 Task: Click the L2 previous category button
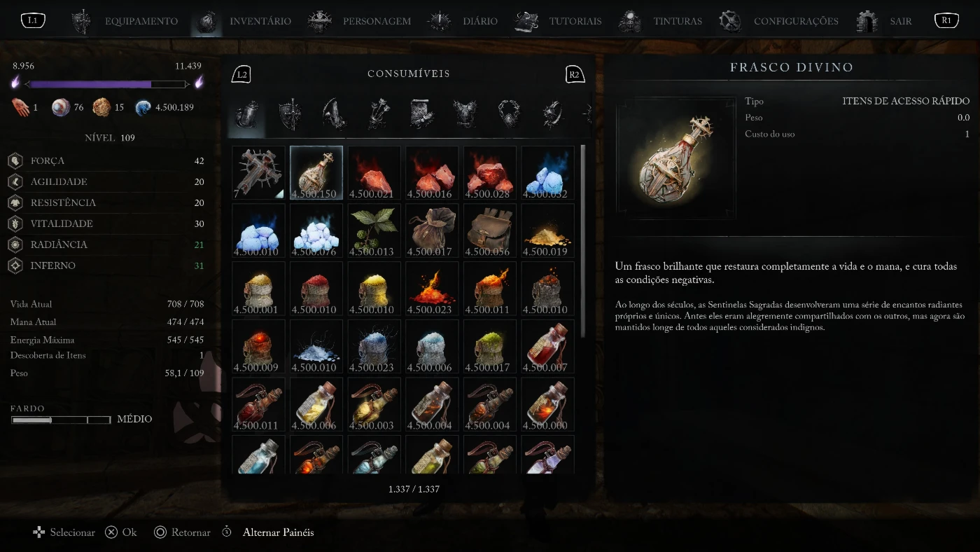click(241, 74)
